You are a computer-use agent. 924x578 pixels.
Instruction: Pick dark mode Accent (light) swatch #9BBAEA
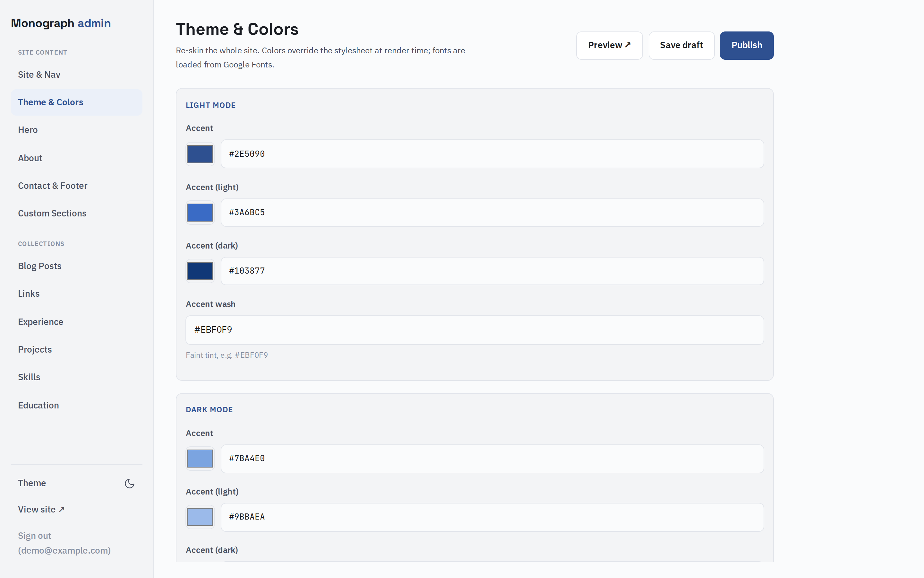pyautogui.click(x=200, y=517)
